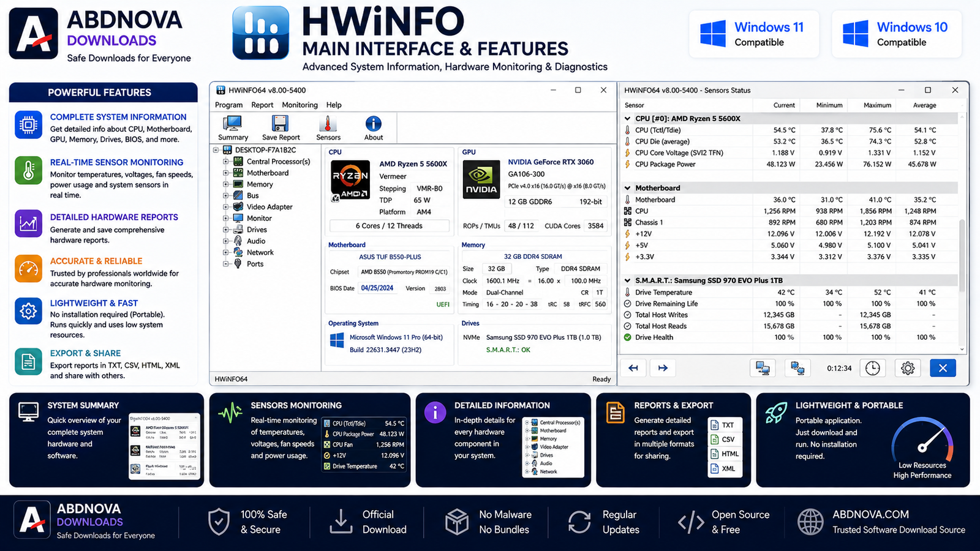Select the Central Processor(s) tree icon
This screenshot has width=980, height=551.
tap(238, 162)
